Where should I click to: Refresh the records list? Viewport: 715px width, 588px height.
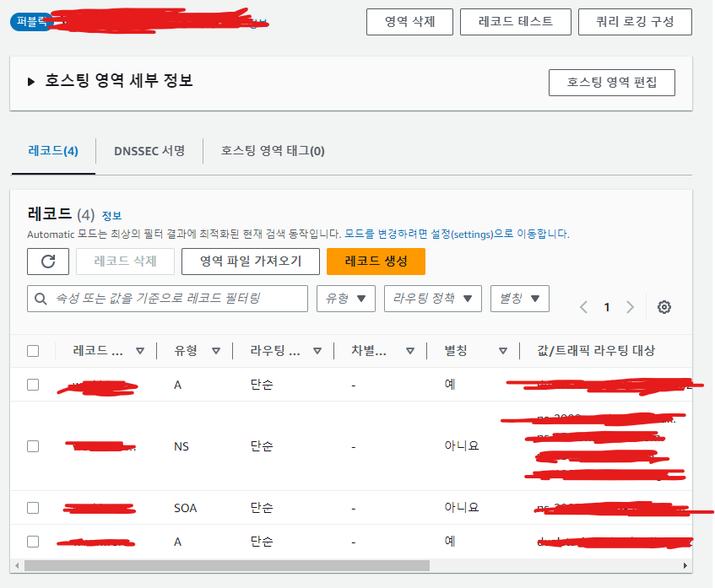48,262
